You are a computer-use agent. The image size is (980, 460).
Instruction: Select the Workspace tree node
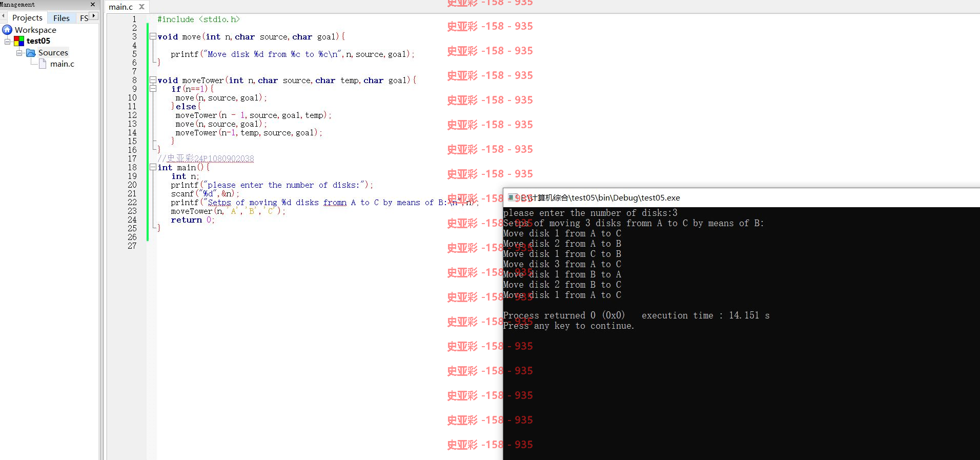point(35,30)
